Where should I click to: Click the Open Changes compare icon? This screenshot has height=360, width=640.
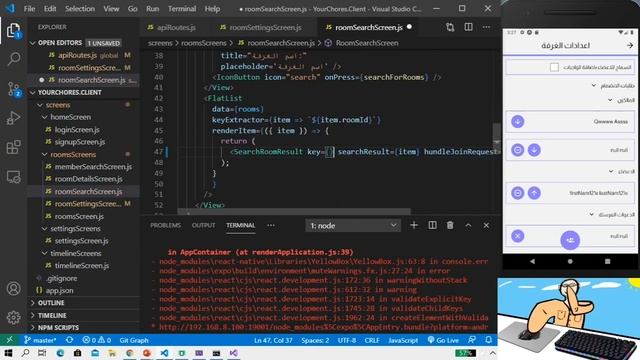pos(450,27)
